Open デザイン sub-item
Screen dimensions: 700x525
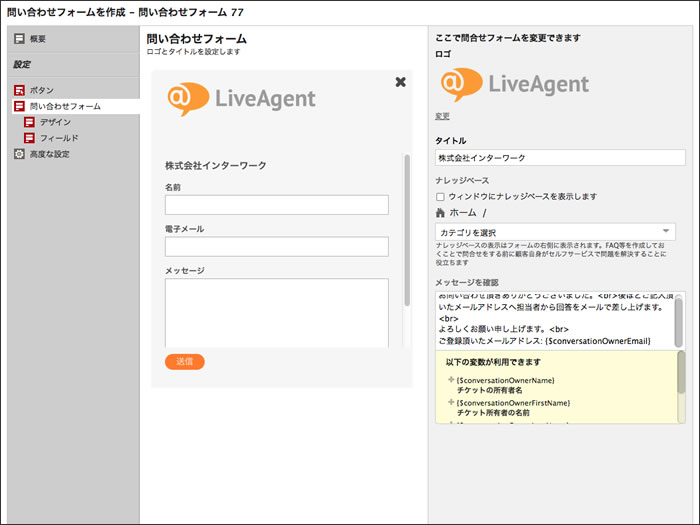(55, 122)
